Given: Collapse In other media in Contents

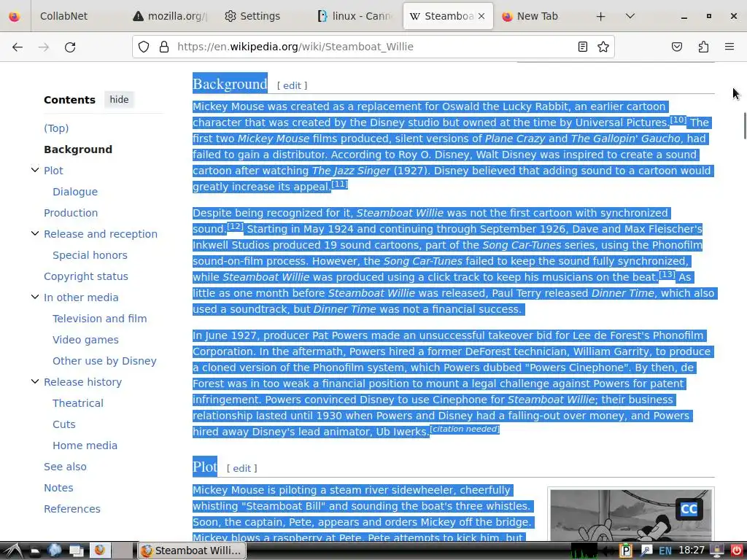Looking at the screenshot, I should click(x=35, y=296).
